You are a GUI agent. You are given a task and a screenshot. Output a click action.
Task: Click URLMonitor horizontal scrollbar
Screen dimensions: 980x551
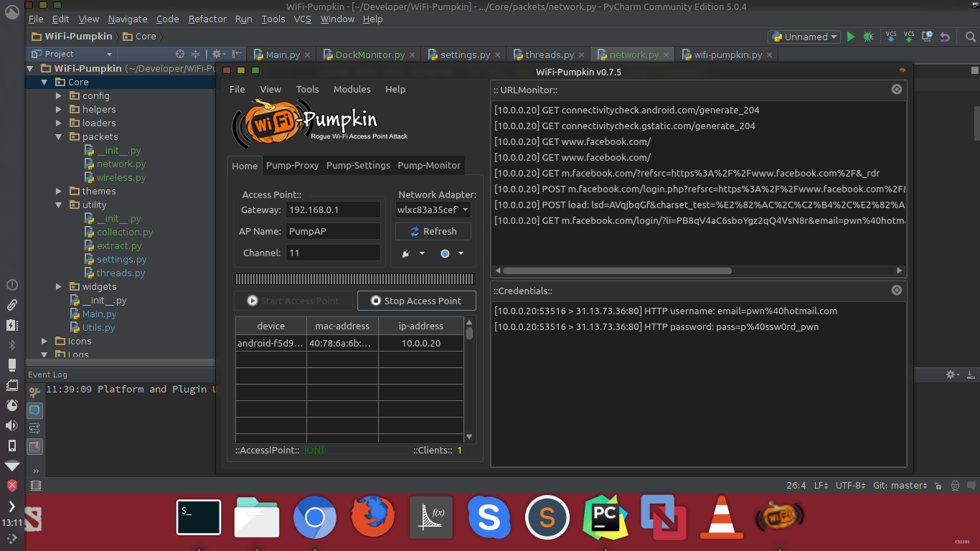click(617, 271)
